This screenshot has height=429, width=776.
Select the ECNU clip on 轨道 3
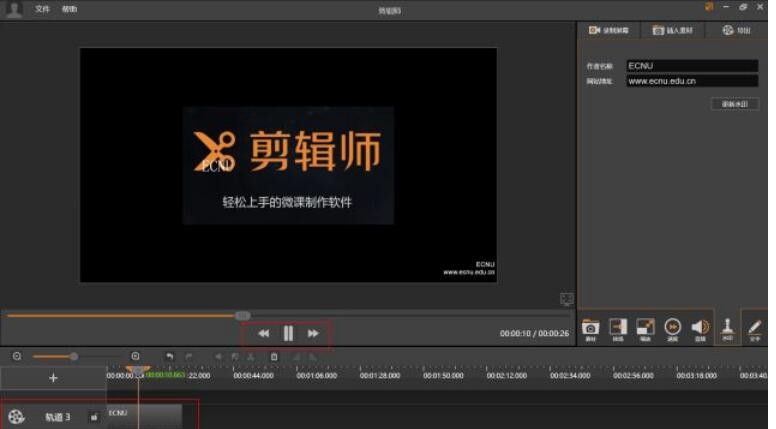coord(145,417)
